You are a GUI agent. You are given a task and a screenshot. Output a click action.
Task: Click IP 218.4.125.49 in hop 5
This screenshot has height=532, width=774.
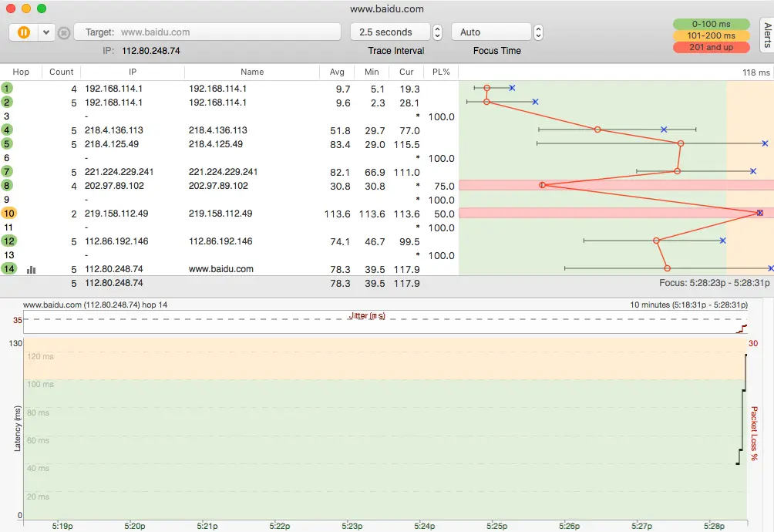pos(112,144)
